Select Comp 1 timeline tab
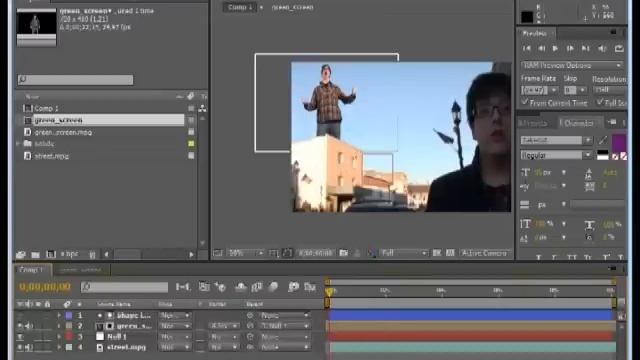640x360 pixels. [31, 269]
